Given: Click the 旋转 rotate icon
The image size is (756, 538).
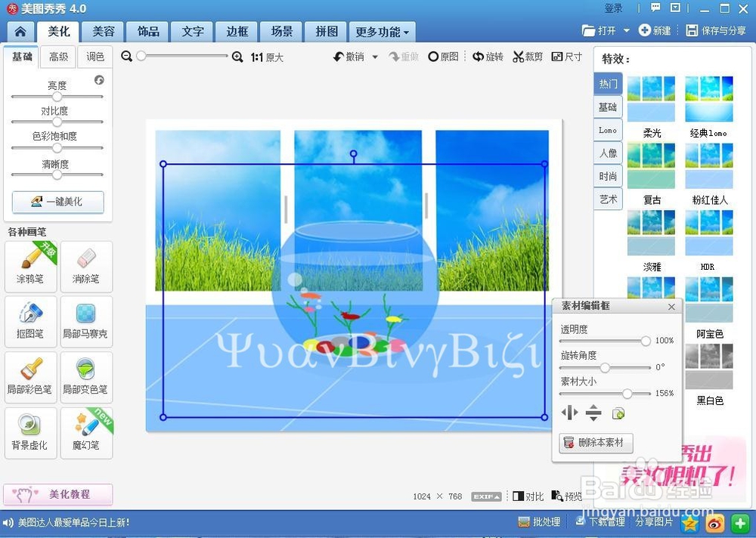Looking at the screenshot, I should (x=488, y=56).
